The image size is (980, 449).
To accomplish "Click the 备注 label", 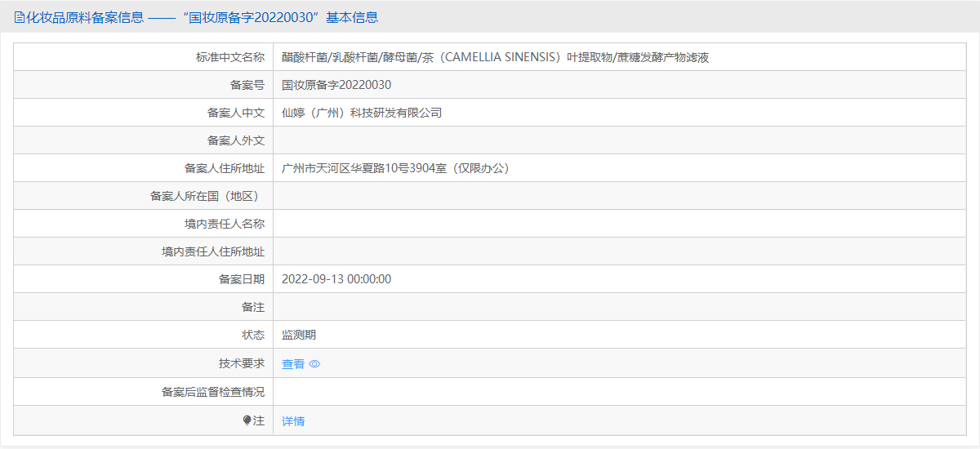I will (x=253, y=307).
